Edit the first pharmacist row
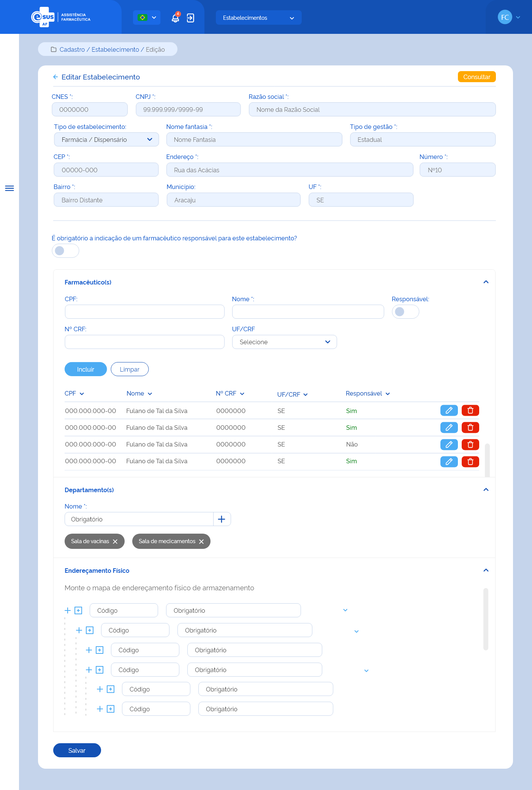Screen dimensions: 532x790 (x=449, y=410)
